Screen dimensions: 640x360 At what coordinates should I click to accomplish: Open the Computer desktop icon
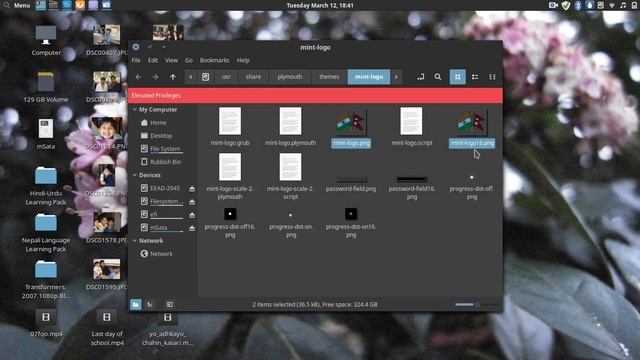pyautogui.click(x=46, y=41)
